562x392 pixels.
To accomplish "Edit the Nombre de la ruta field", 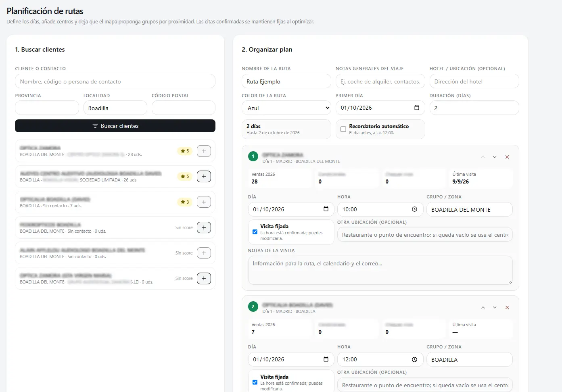I will (x=286, y=81).
